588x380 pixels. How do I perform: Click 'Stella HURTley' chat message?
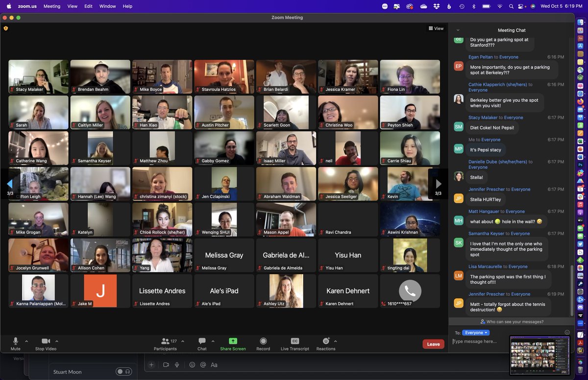[486, 199]
